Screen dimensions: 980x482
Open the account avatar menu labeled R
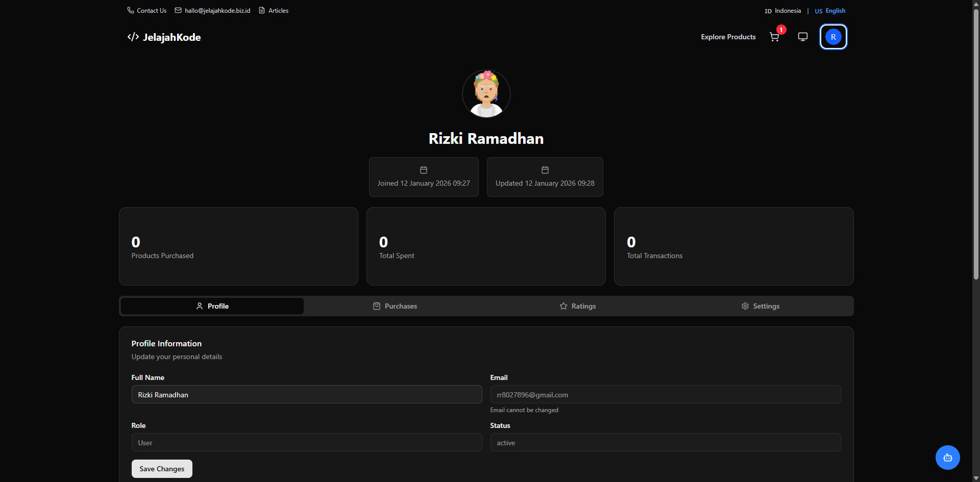[834, 37]
